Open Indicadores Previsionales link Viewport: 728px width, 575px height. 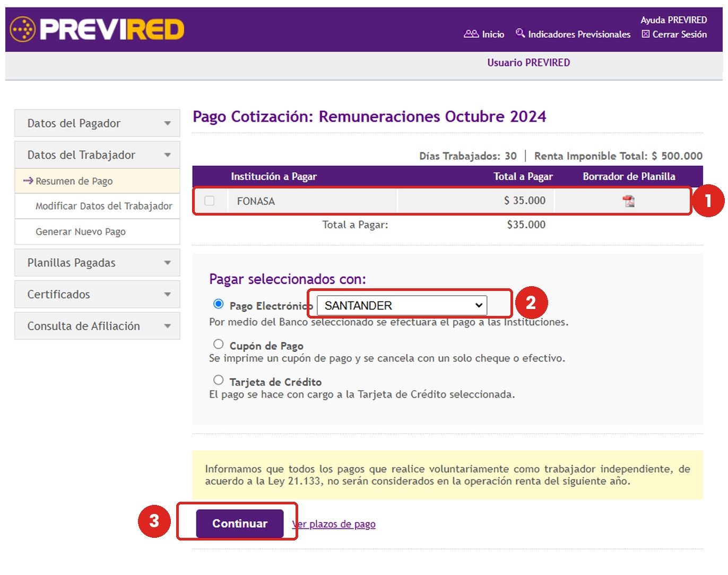click(579, 34)
